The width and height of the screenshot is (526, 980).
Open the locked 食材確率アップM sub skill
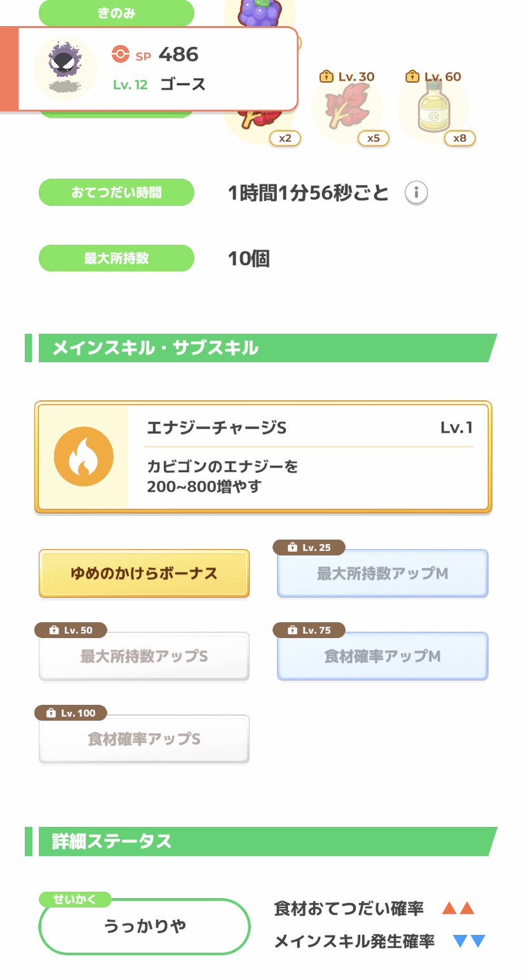coord(382,657)
